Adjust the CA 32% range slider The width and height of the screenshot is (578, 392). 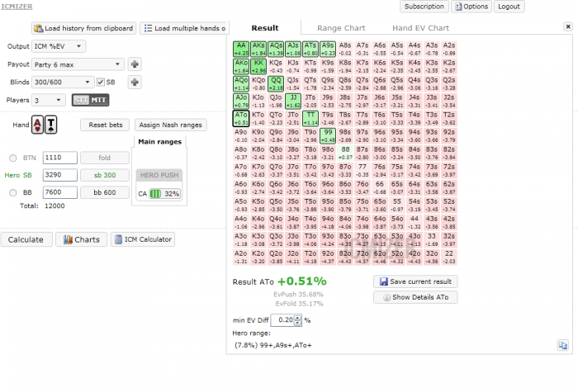pyautogui.click(x=165, y=194)
